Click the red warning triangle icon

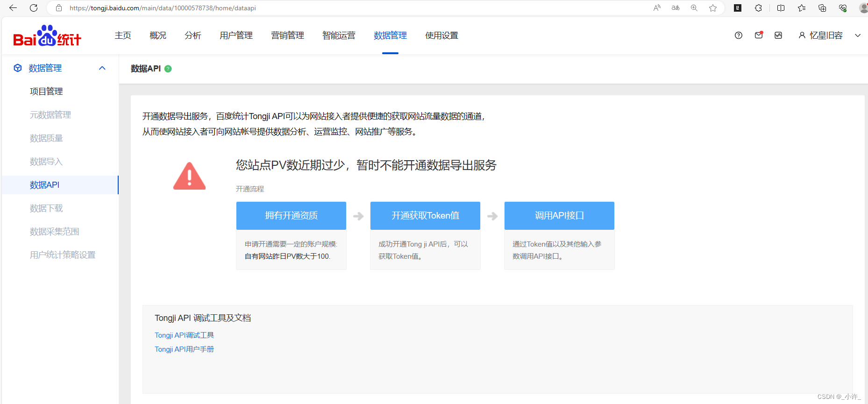[x=189, y=176]
